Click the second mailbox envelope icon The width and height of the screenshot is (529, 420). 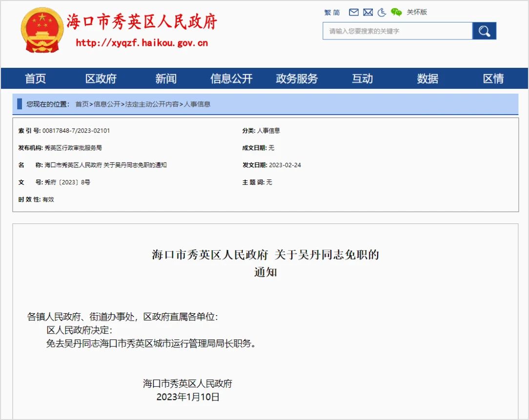click(x=367, y=12)
